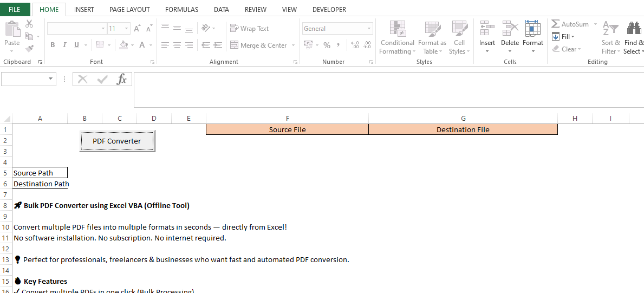The width and height of the screenshot is (644, 293).
Task: Click the Fill Color paint bucket
Action: [123, 45]
